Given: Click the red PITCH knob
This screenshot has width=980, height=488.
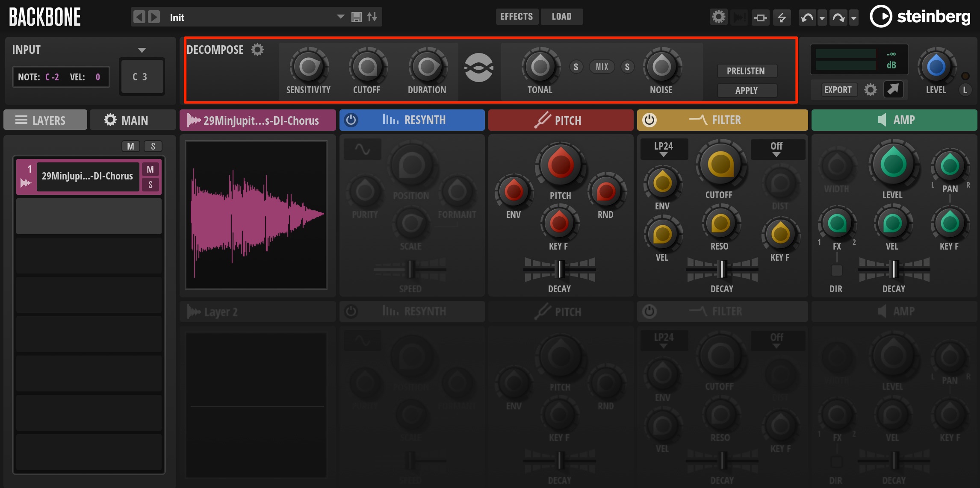Looking at the screenshot, I should pos(561,165).
